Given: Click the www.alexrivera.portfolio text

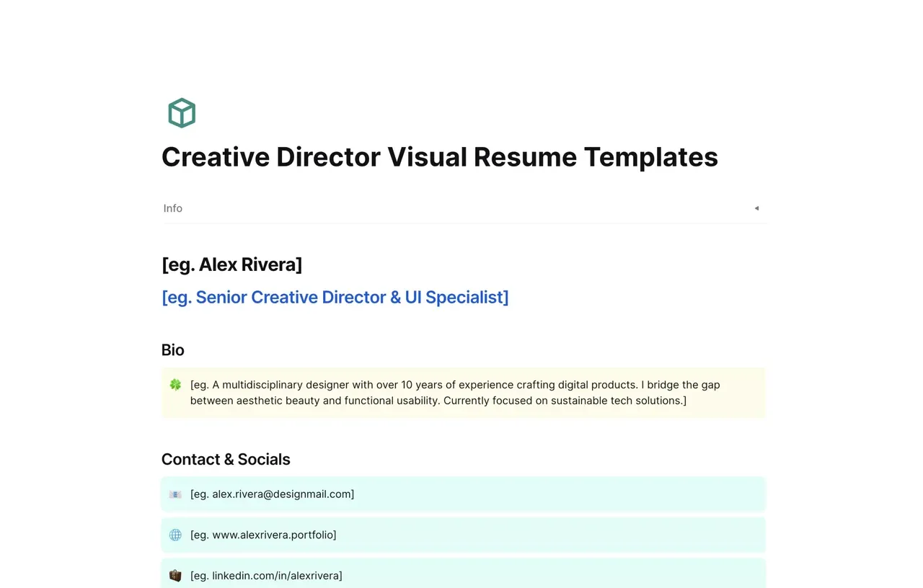Looking at the screenshot, I should (x=263, y=535).
